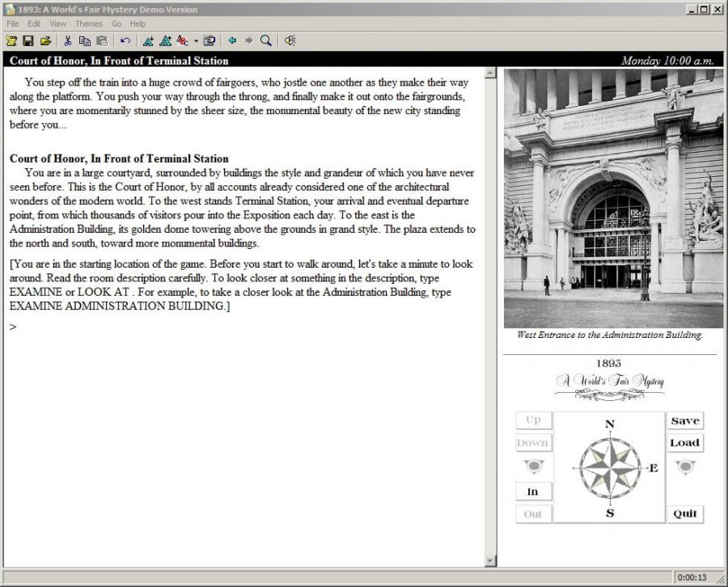The width and height of the screenshot is (728, 587).
Task: Click the Save game button
Action: (x=685, y=421)
